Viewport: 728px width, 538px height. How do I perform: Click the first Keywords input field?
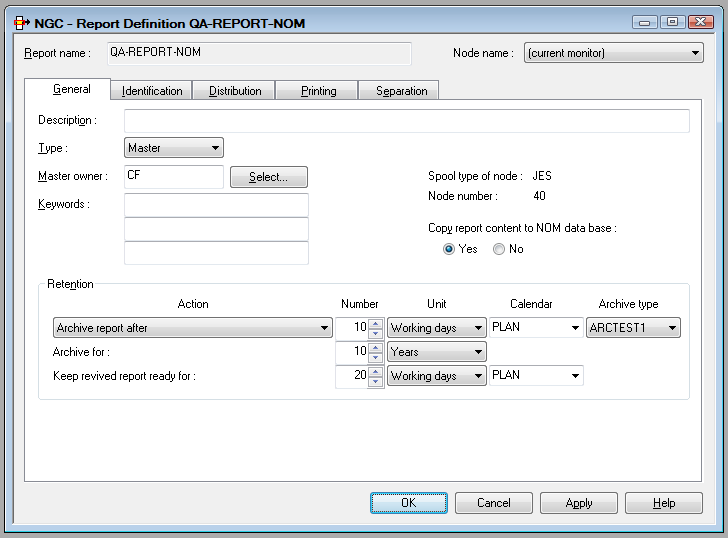point(216,205)
